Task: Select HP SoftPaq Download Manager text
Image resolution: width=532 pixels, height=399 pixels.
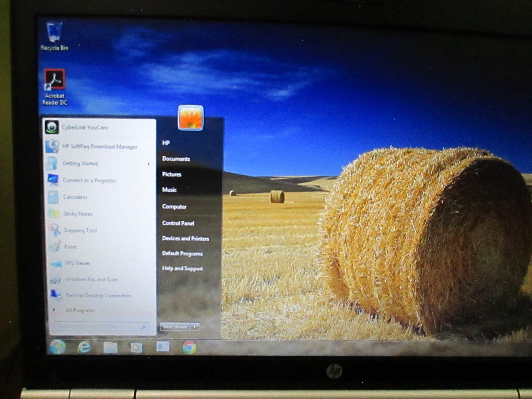Action: pos(100,147)
